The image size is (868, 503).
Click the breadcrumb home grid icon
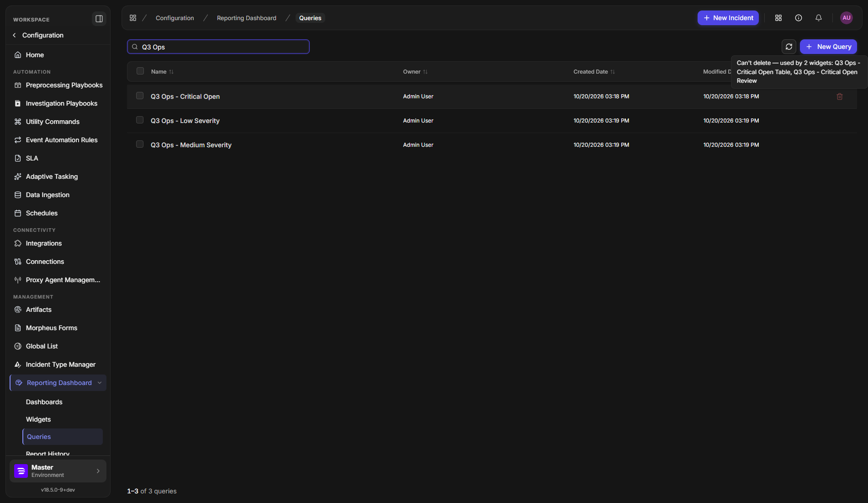(x=133, y=18)
